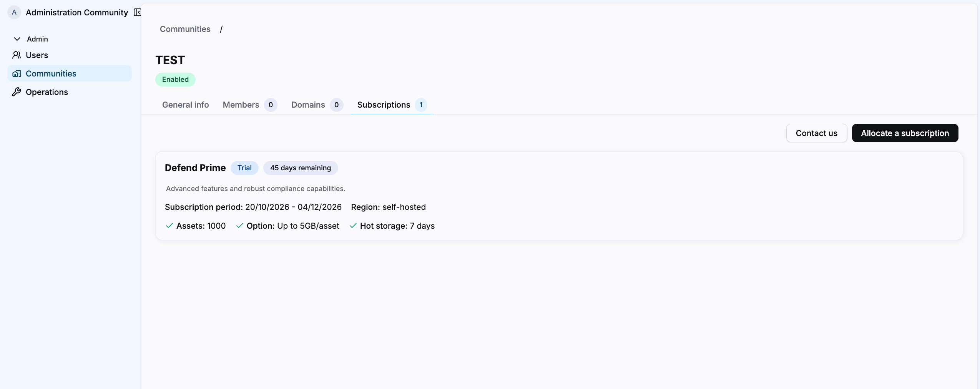Click the Assets: 1000 entry
Screen dimensions: 980x389
[196, 226]
